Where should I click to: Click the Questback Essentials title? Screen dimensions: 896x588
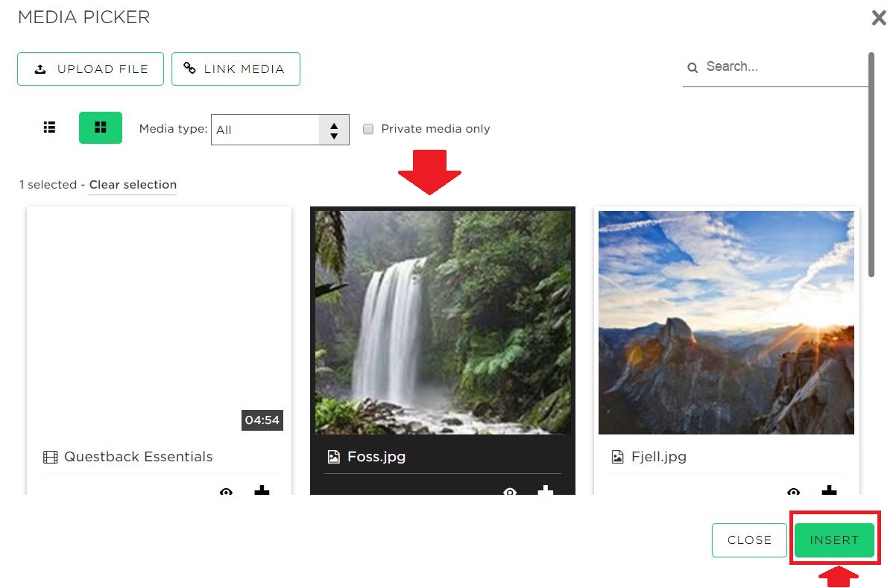pyautogui.click(x=139, y=457)
